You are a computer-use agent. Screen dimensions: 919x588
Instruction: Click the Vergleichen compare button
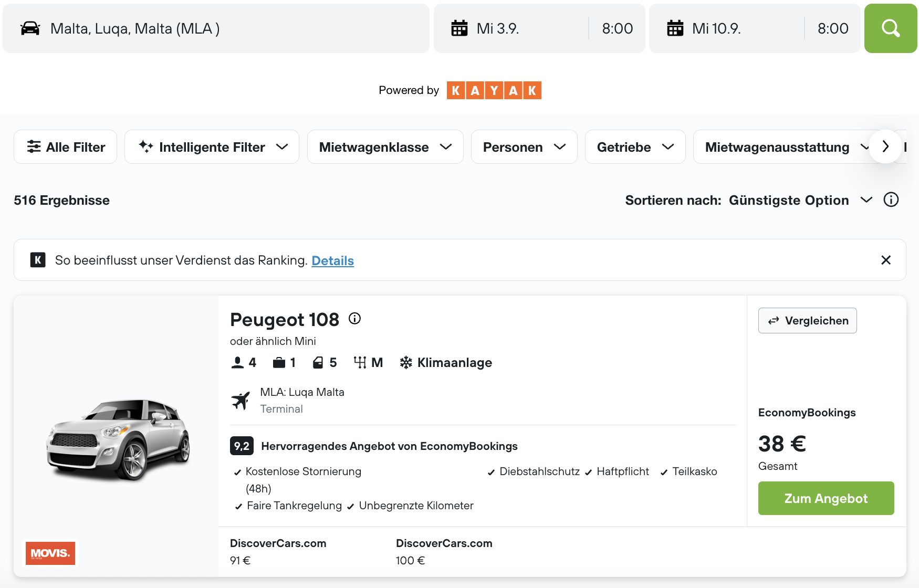pos(807,320)
